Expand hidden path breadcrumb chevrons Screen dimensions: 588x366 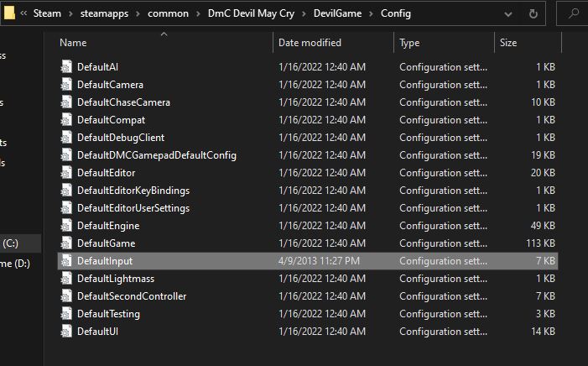pos(25,13)
